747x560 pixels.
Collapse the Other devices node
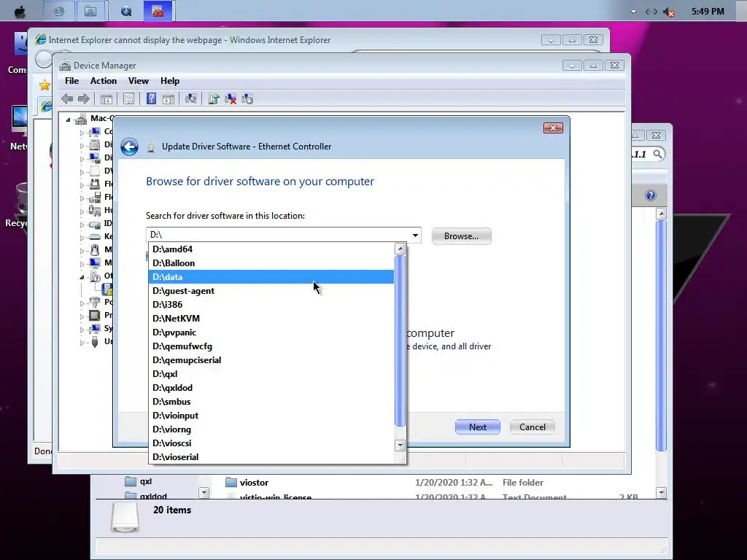tap(82, 276)
